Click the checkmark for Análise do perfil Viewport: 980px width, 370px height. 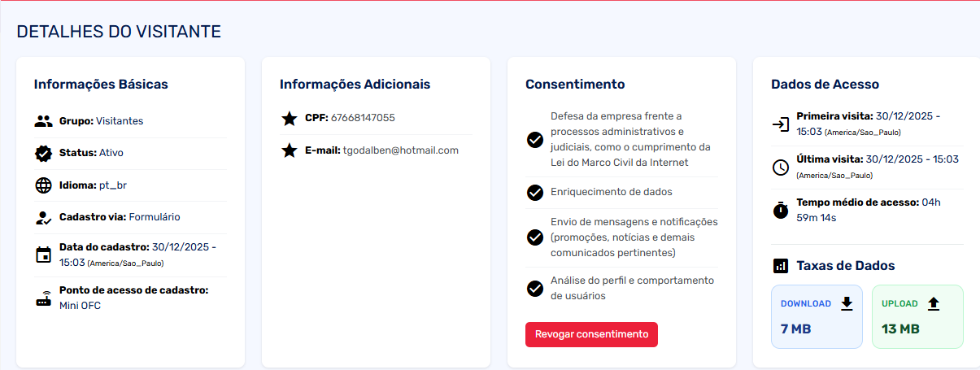pyautogui.click(x=535, y=288)
